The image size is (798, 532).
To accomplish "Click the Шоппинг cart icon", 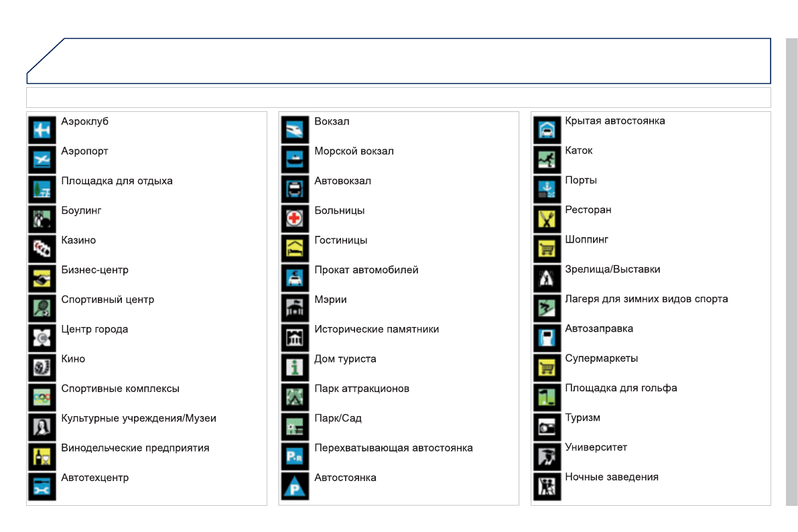I will pos(547,248).
